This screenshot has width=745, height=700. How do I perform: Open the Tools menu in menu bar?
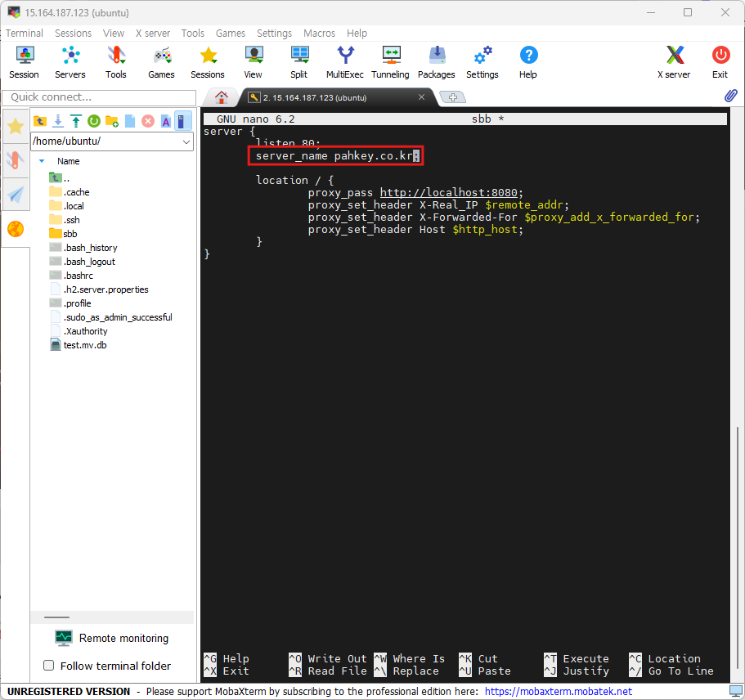click(192, 34)
